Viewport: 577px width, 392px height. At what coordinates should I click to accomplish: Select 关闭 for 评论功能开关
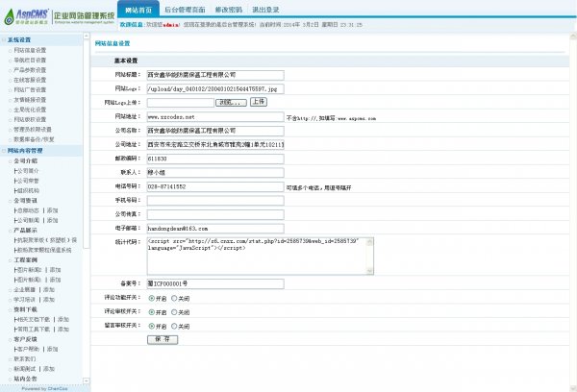point(174,298)
